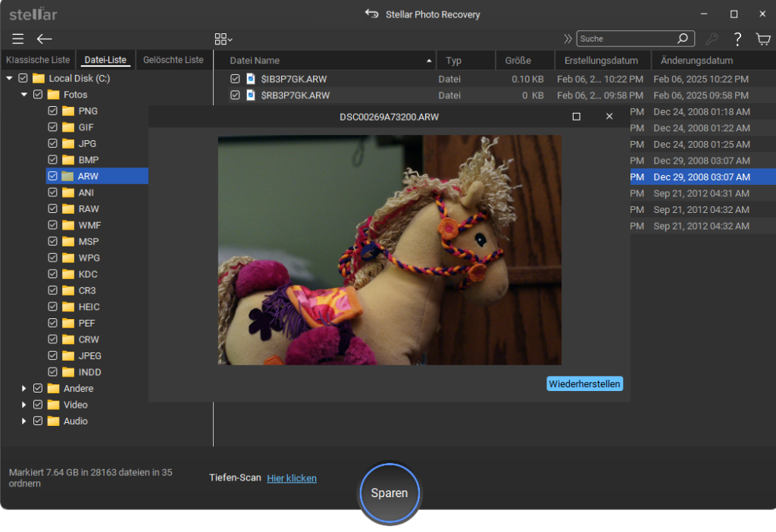This screenshot has width=776, height=532.
Task: Open help via question mark icon
Action: point(737,39)
